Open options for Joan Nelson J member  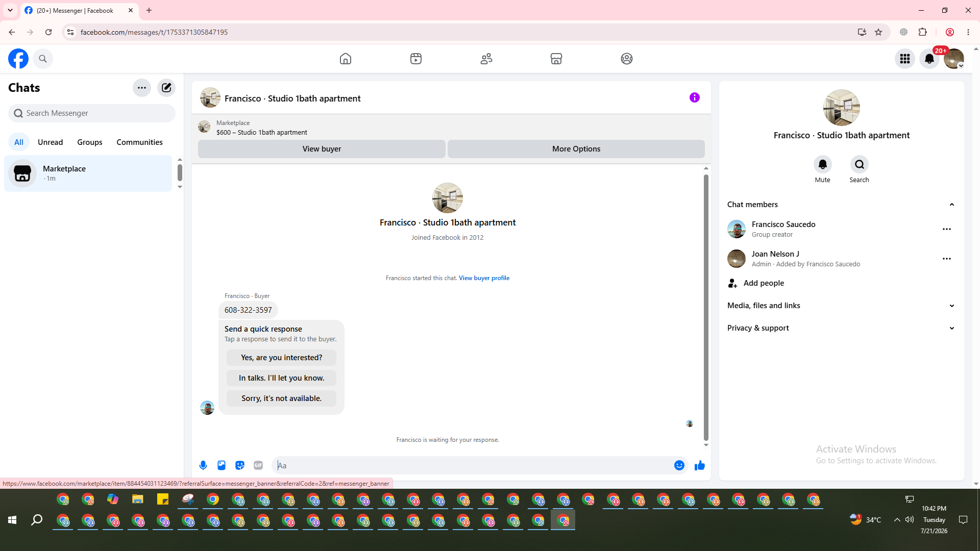click(x=947, y=259)
